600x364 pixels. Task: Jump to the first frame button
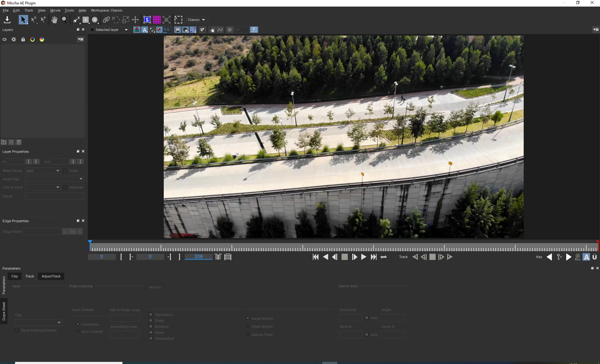point(316,257)
